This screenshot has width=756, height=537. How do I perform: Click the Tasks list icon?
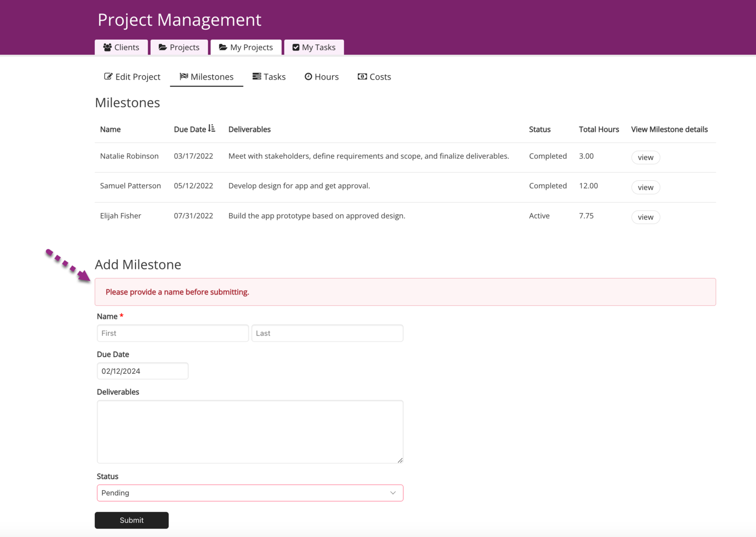pyautogui.click(x=257, y=77)
